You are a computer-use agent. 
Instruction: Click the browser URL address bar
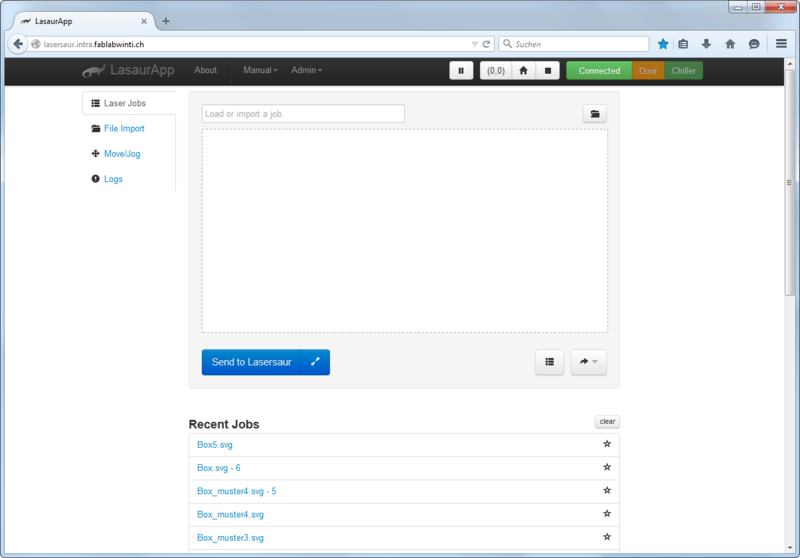tap(255, 44)
